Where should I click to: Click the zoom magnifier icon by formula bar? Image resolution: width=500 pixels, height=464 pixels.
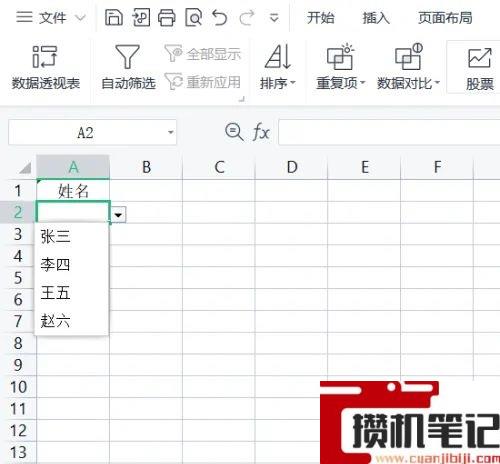pos(234,132)
